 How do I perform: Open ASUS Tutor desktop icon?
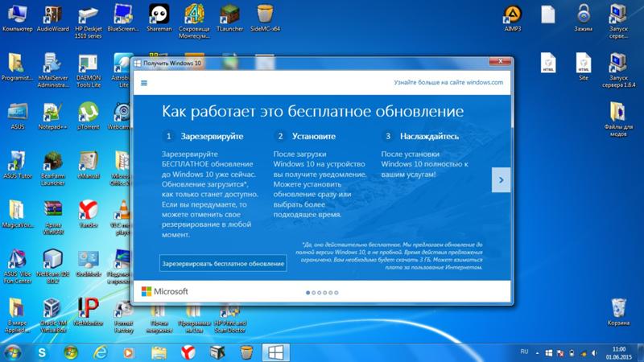[x=17, y=165]
